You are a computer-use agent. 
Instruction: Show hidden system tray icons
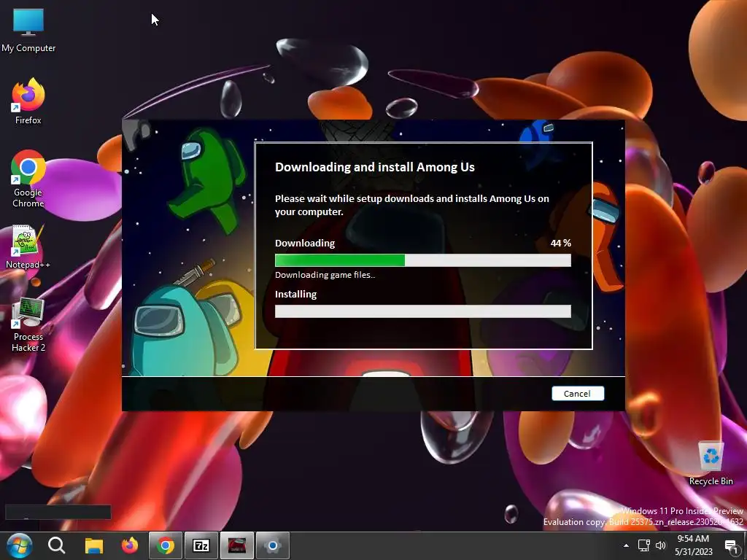pyautogui.click(x=626, y=545)
